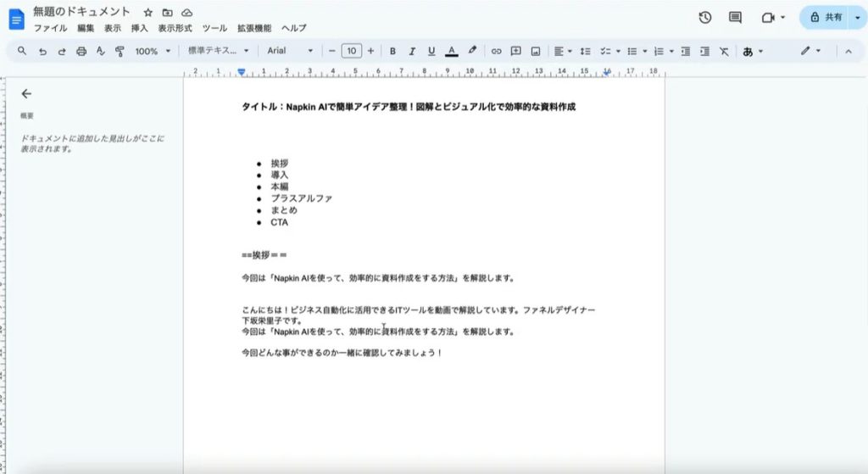
Task: Open the comments panel icon
Action: (x=735, y=17)
